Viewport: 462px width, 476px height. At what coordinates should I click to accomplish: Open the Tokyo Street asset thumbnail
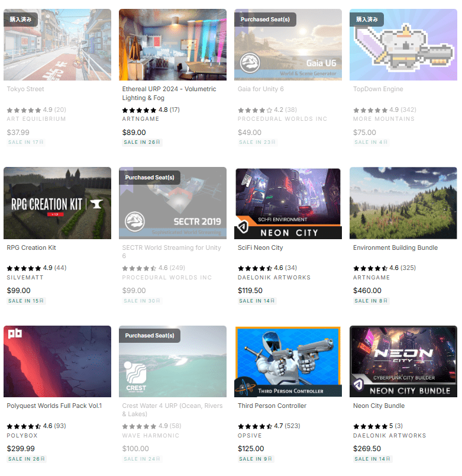[x=57, y=44]
